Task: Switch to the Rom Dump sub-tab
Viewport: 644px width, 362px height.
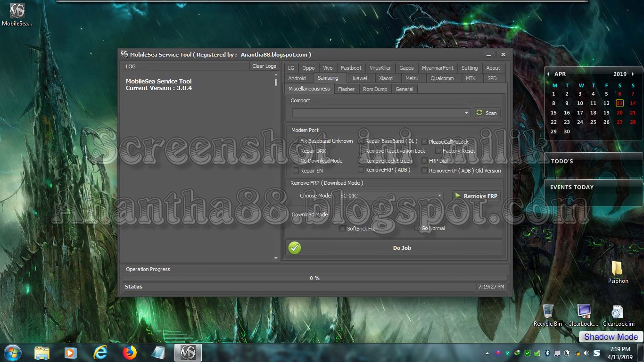Action: (x=375, y=89)
